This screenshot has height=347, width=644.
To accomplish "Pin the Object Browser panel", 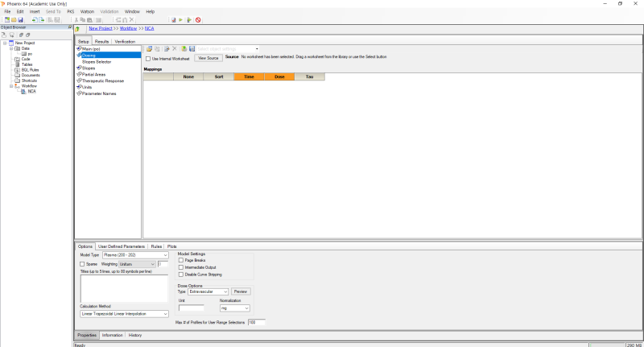I will [x=70, y=27].
